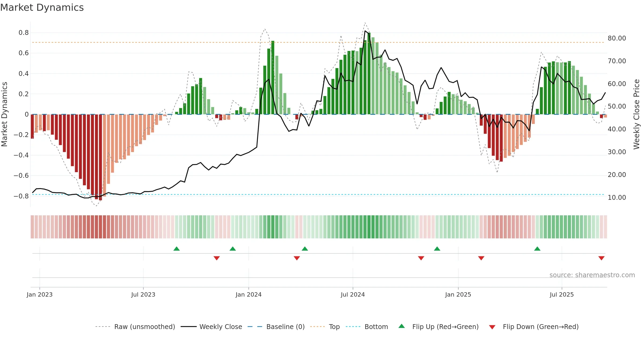
Task: Select the red flip-down marker near Nov 2023
Action: 217,258
